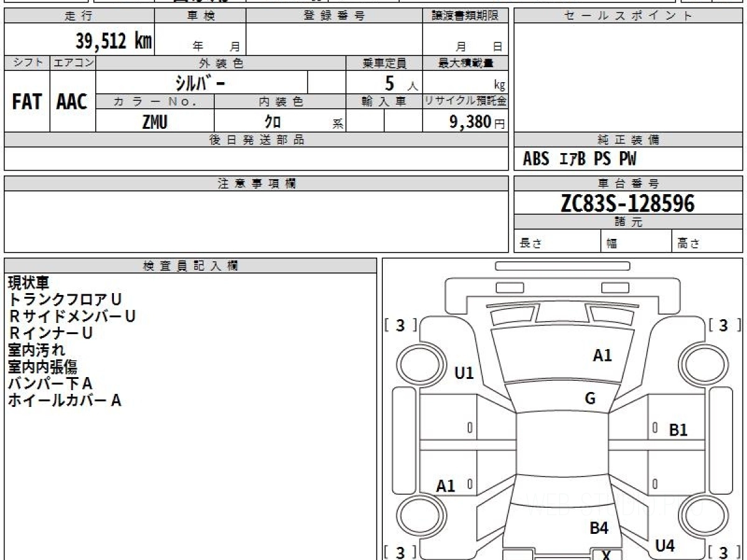The image size is (747, 560).
Task: Click the A1 mark on the hood
Action: point(602,355)
